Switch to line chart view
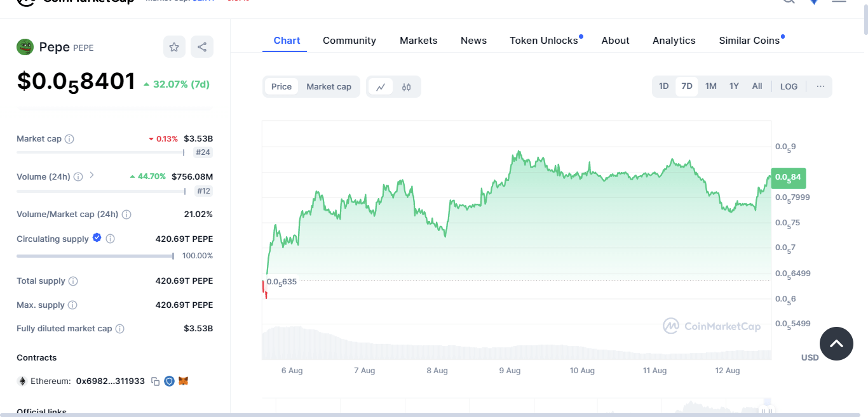This screenshot has width=868, height=417. [381, 87]
